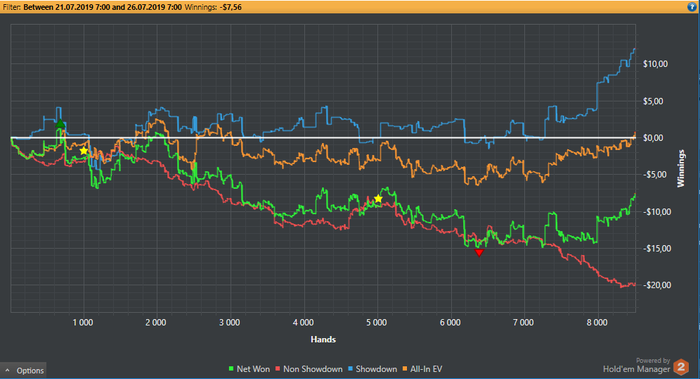Click the red Non Showdown legend swatch
This screenshot has width=700, height=379.
[x=278, y=369]
